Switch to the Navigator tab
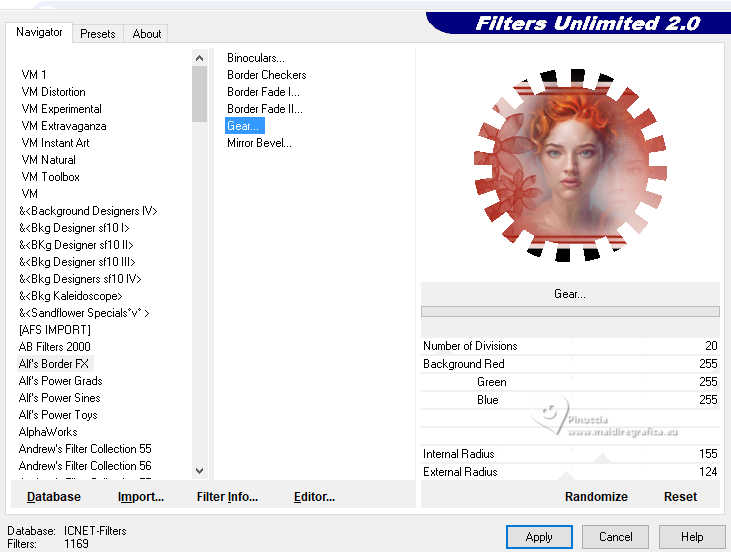Screen dimensions: 731x552 pos(39,32)
